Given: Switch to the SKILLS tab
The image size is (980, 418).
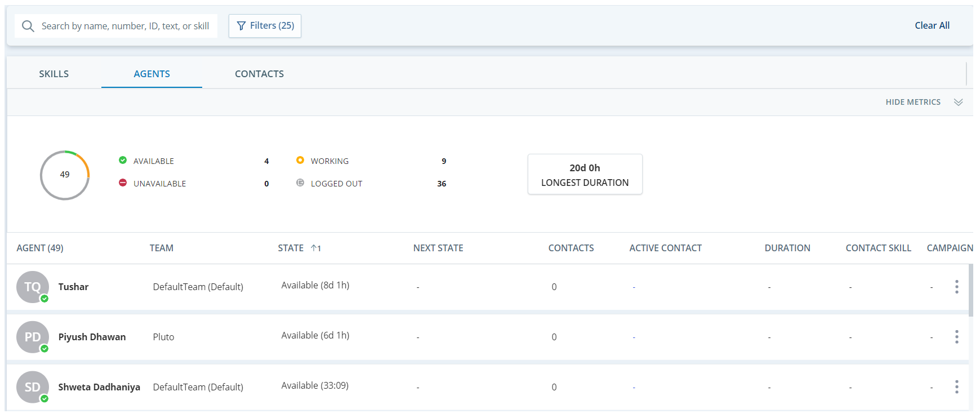Looking at the screenshot, I should [x=54, y=74].
